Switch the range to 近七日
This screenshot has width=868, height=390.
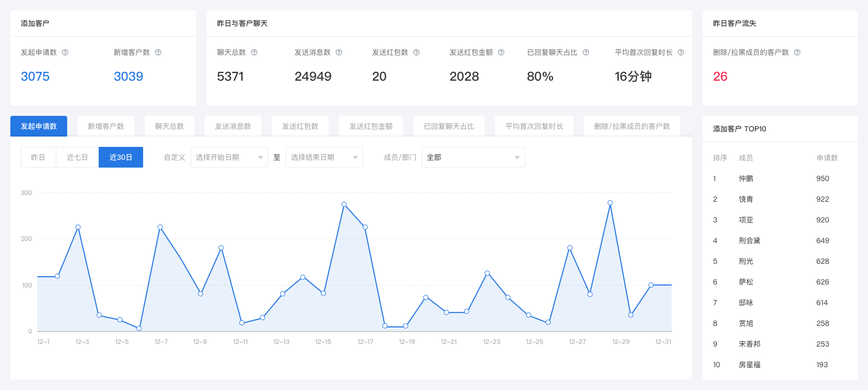(x=77, y=157)
